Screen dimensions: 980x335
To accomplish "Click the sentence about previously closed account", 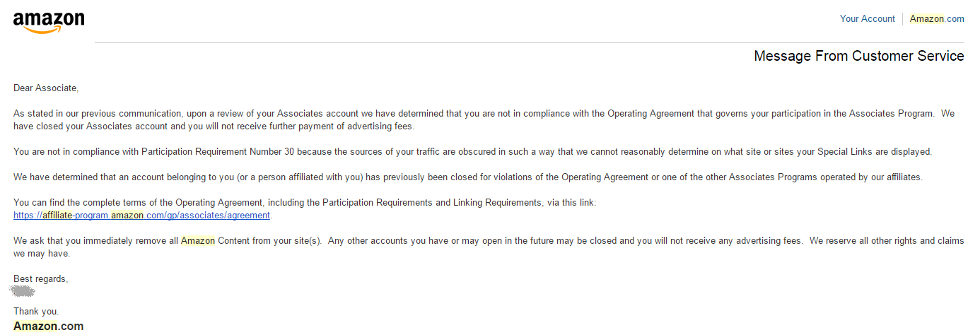I will 467,177.
